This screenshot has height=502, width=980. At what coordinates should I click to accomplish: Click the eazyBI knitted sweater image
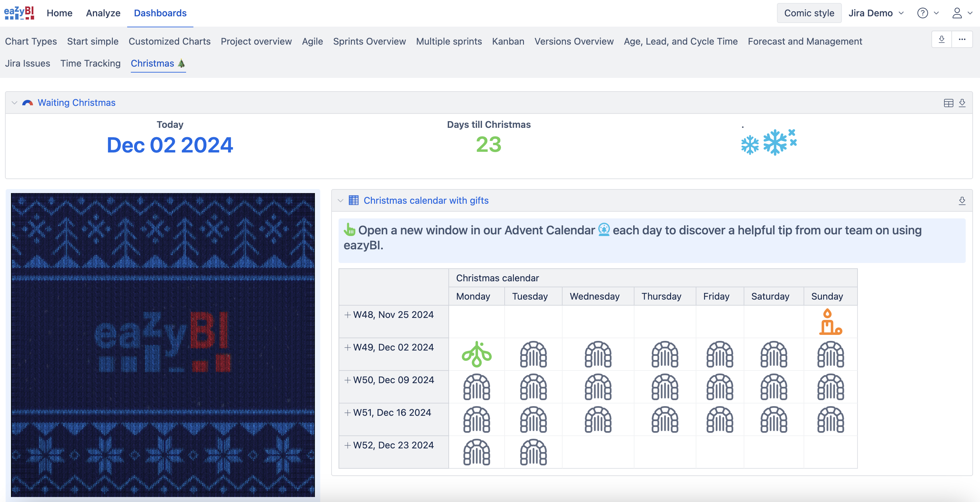coord(163,345)
